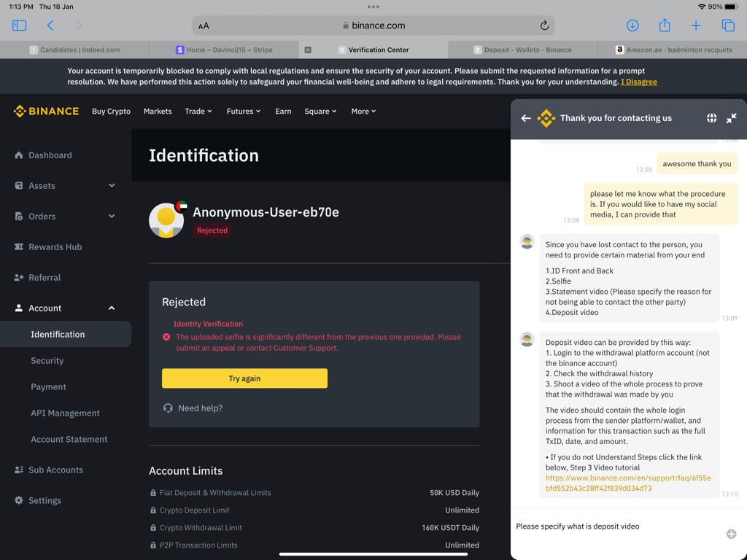The image size is (747, 560).
Task: Click the user avatar with flag
Action: [x=167, y=219]
